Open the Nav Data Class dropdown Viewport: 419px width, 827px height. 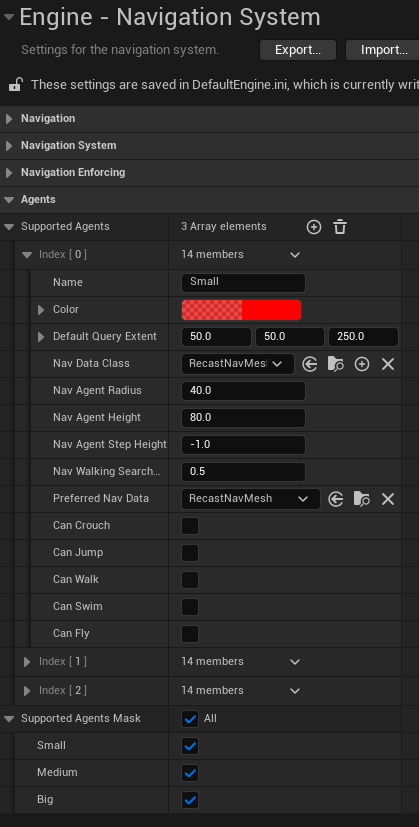point(238,364)
